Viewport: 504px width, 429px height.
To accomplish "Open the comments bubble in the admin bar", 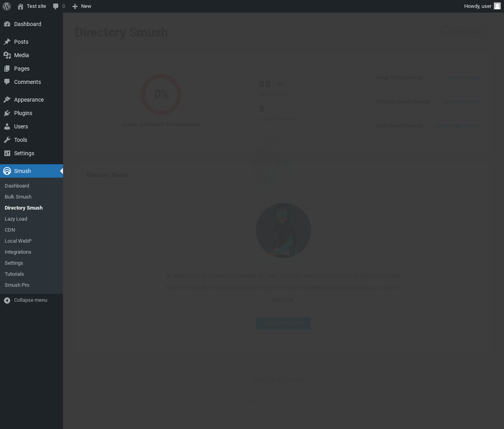I will [56, 6].
